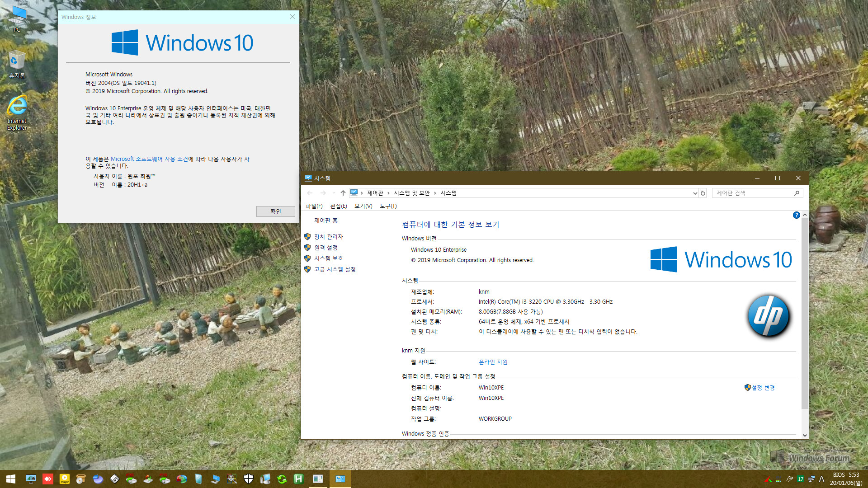The height and width of the screenshot is (488, 868).
Task: Click the scrollbar down arrow in 시스템 window
Action: coord(805,435)
